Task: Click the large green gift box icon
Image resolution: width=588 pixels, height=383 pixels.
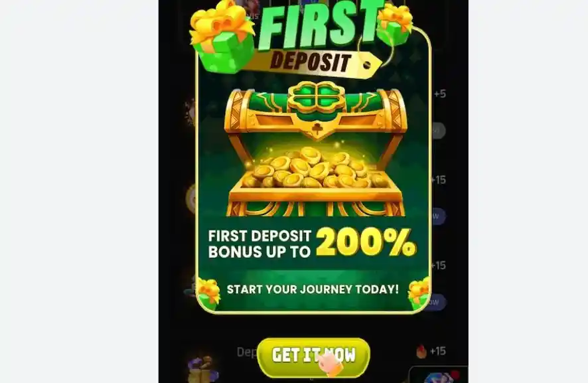Action: point(223,38)
